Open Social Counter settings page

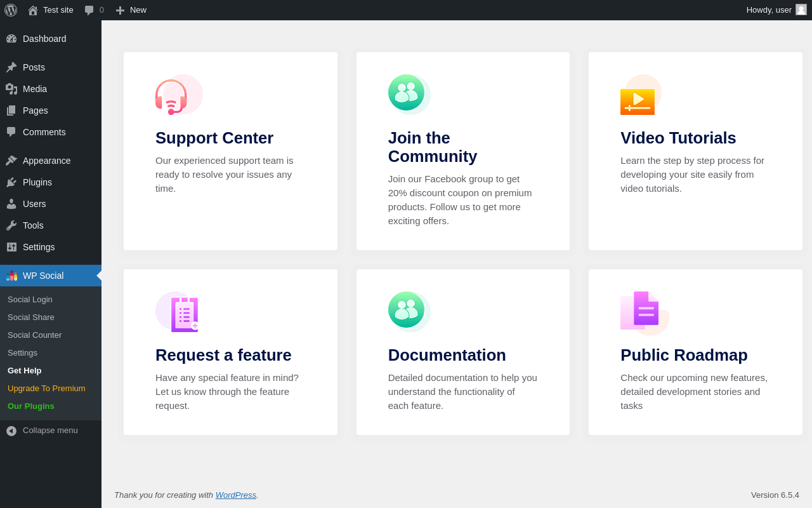point(34,335)
